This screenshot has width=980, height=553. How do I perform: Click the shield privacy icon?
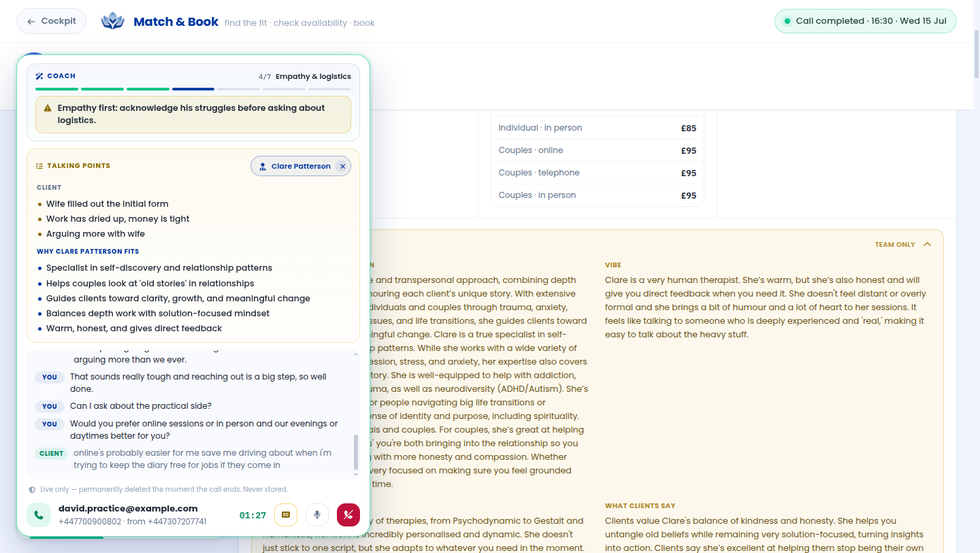(32, 490)
